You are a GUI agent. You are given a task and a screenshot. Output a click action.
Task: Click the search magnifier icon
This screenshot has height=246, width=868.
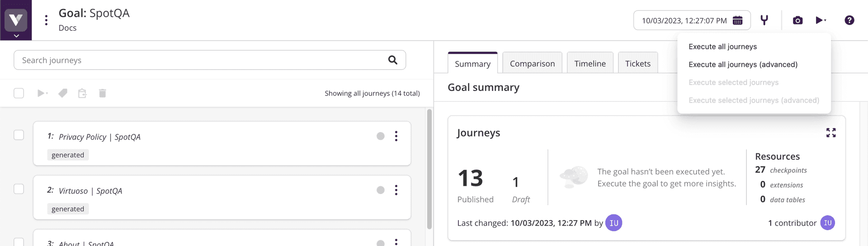(392, 60)
